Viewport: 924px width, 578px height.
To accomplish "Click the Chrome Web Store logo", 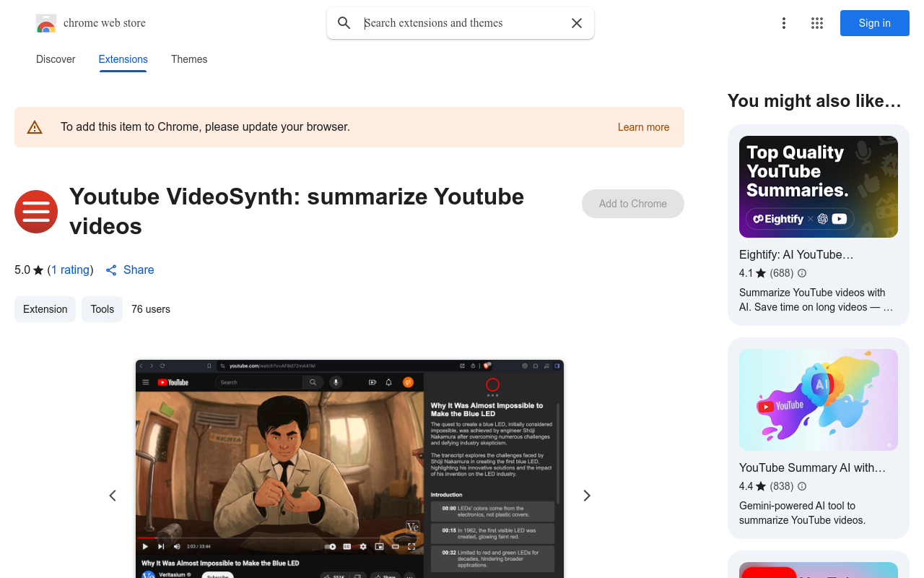I will pyautogui.click(x=46, y=23).
